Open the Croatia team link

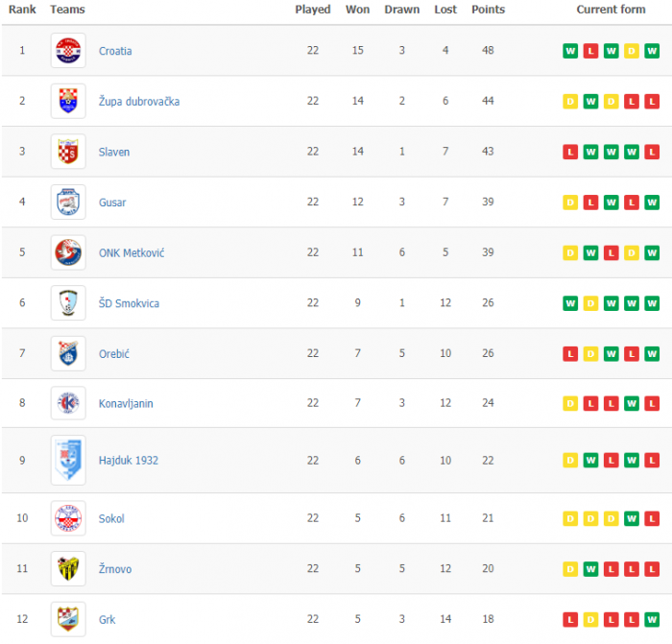point(115,51)
